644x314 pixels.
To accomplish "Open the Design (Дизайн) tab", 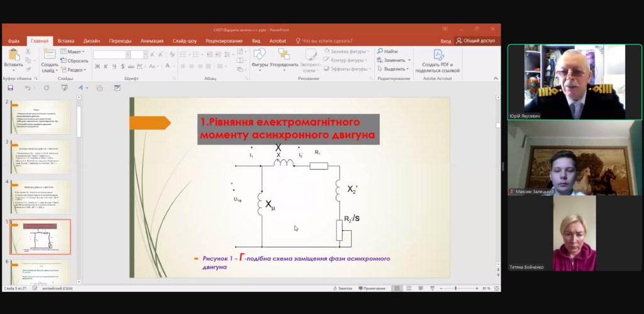I will pyautogui.click(x=92, y=41).
